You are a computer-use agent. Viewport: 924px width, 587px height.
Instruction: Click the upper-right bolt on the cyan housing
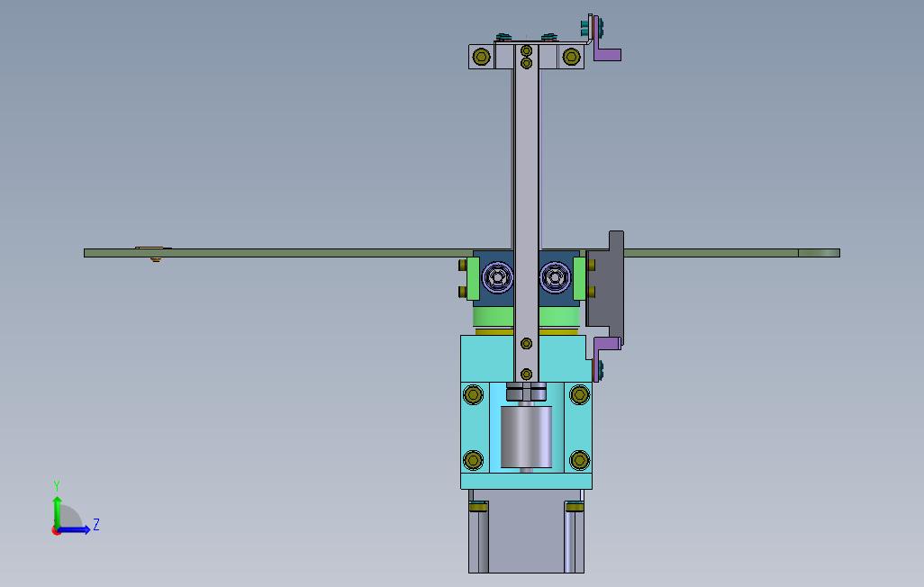(579, 395)
